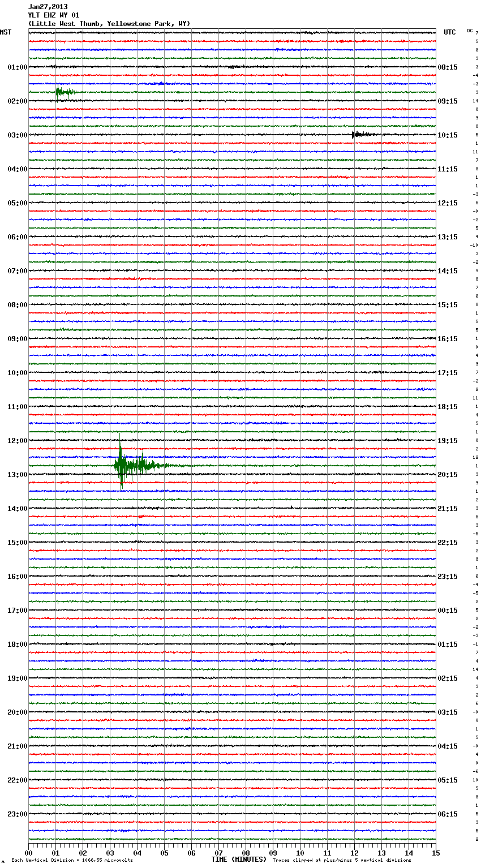This screenshot has height=868, width=481.
Task: Select the 22:00 MST time label
Action: [x=17, y=780]
